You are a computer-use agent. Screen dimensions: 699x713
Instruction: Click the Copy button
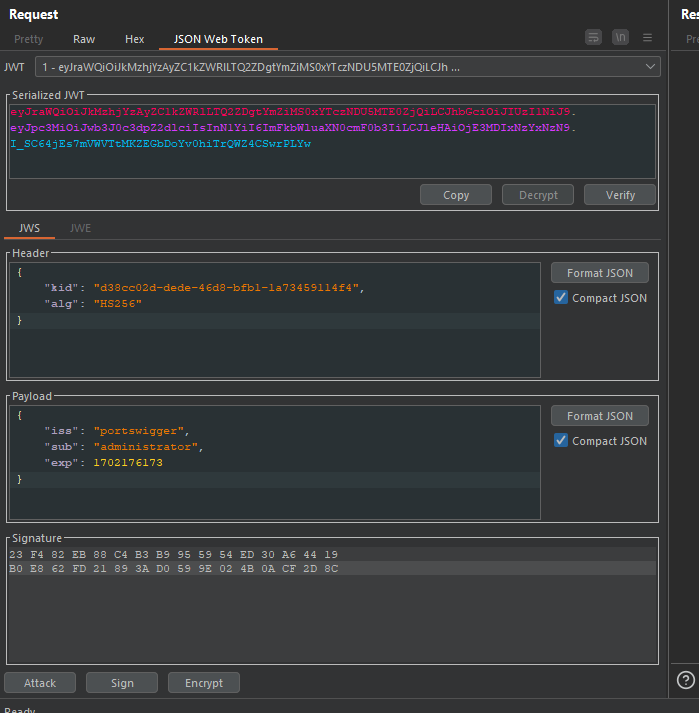(x=456, y=195)
